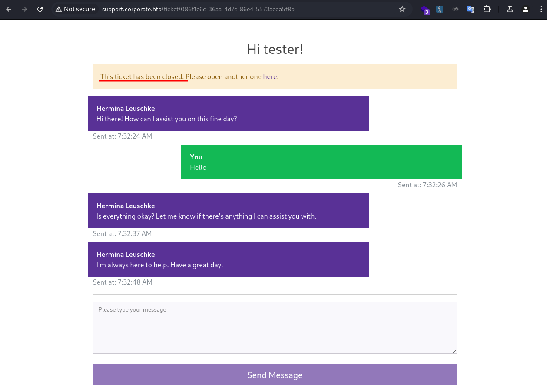The image size is (547, 392).
Task: Open the browser three-dot menu
Action: (x=540, y=9)
